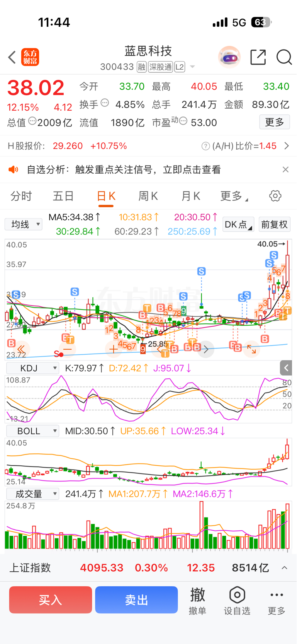The width and height of the screenshot is (297, 644).
Task: Open search with the magnifier icon
Action: [284, 57]
